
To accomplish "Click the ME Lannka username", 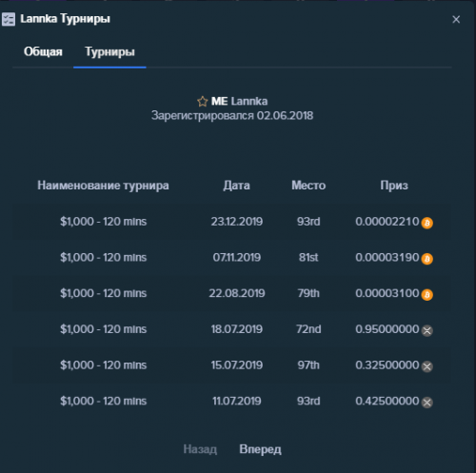I will click(240, 101).
